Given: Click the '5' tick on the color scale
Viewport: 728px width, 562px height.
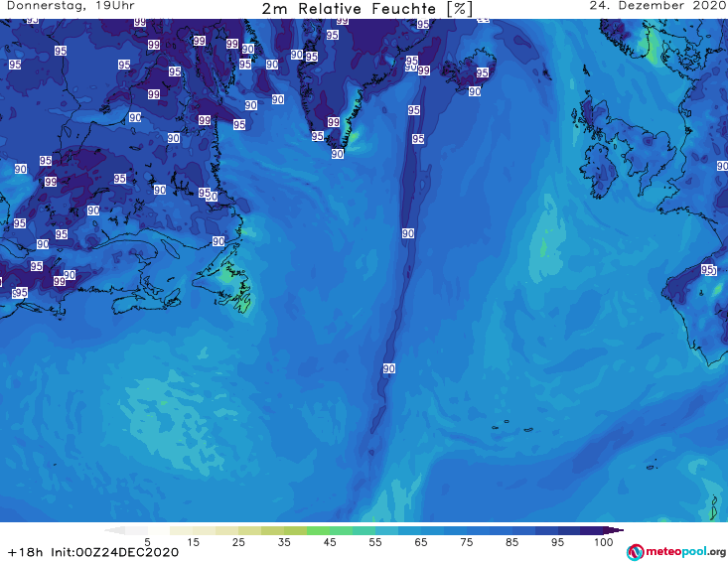Looking at the screenshot, I should click(147, 542).
